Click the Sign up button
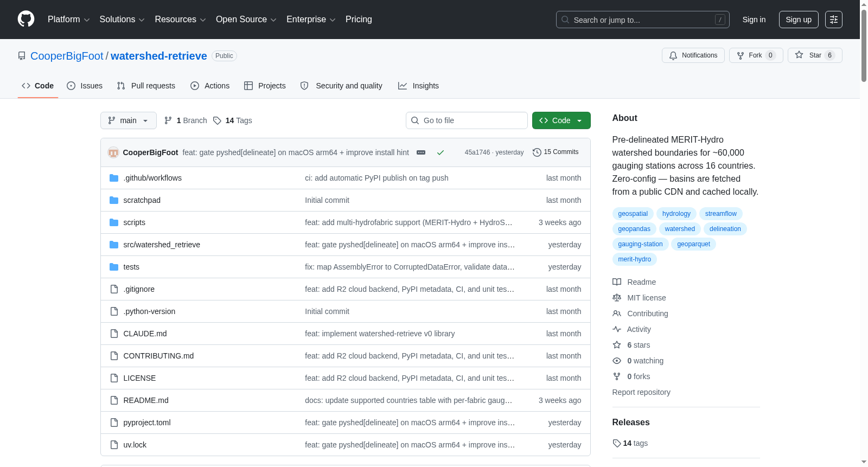Viewport: 868px width, 467px height. click(x=799, y=20)
